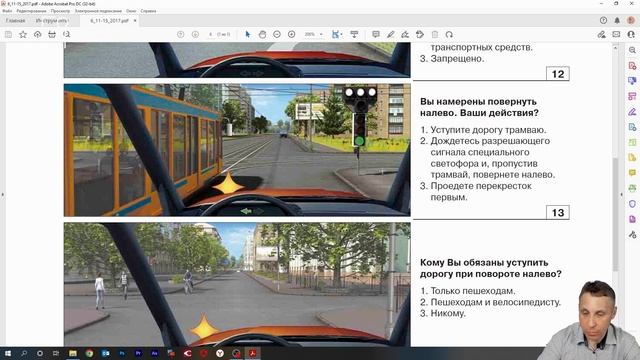Select the 6_11-15_2017.pdf document tab
The height and width of the screenshot is (360, 640).
pyautogui.click(x=109, y=20)
